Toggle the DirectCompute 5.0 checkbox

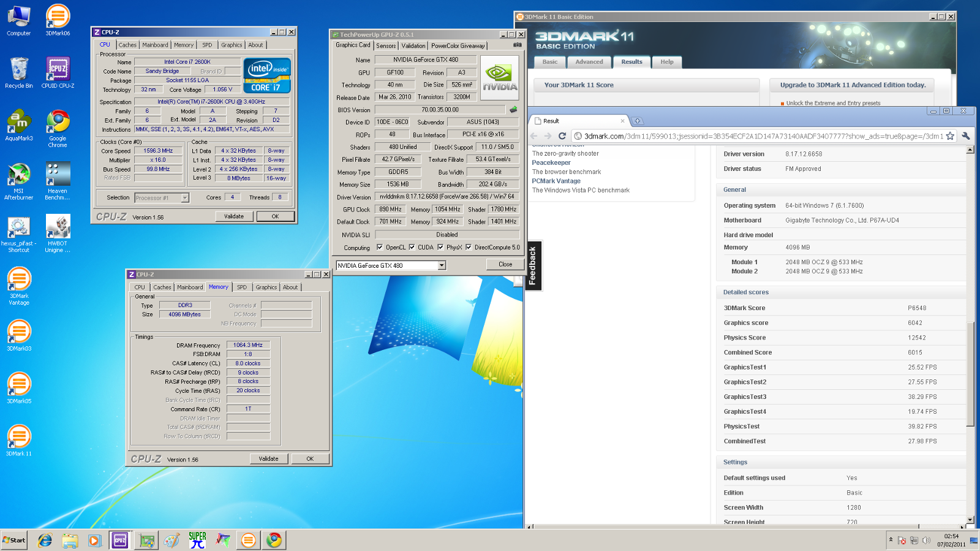[x=469, y=248]
